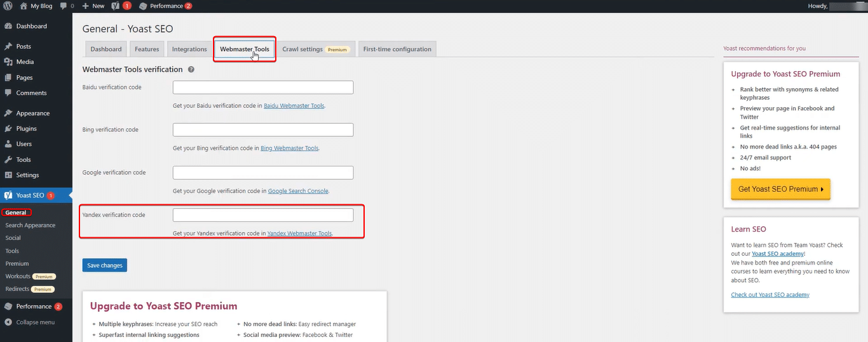Collapse the admin sidebar menu
The width and height of the screenshot is (868, 342).
[x=35, y=322]
